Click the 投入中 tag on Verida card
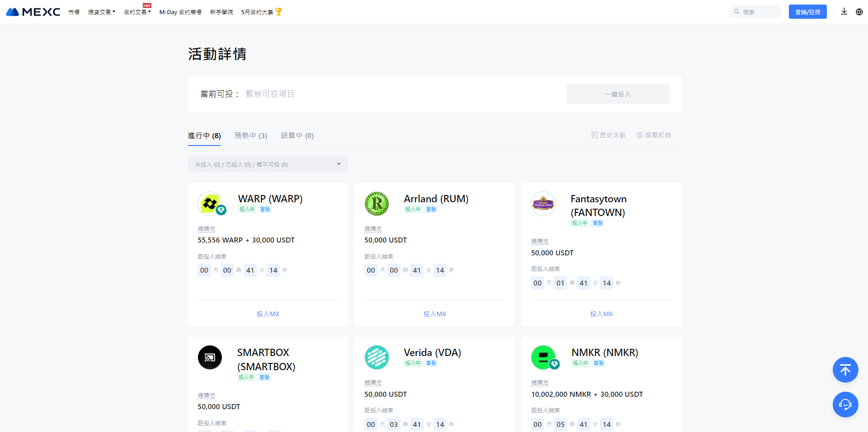868x432 pixels. [413, 363]
